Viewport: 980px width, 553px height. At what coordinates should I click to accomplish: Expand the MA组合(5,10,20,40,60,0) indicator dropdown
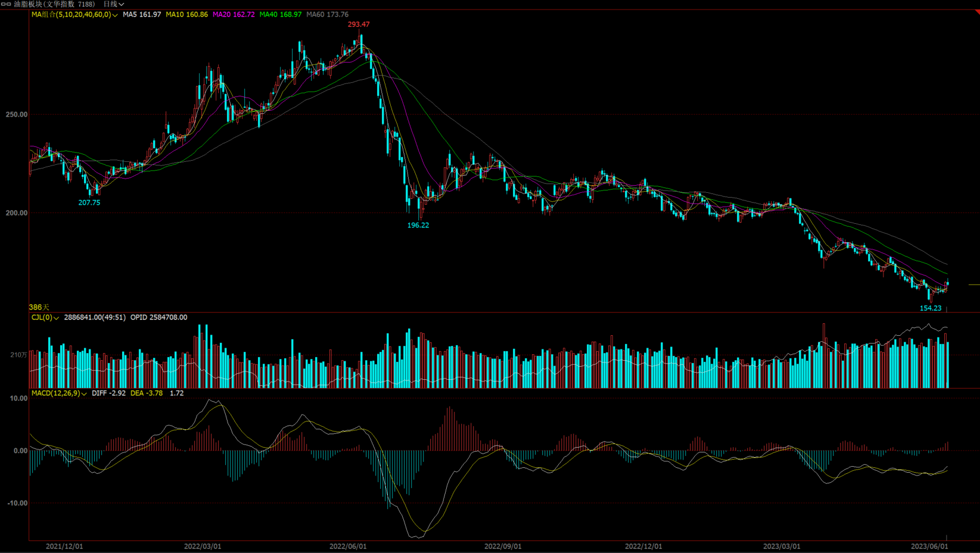coord(74,14)
